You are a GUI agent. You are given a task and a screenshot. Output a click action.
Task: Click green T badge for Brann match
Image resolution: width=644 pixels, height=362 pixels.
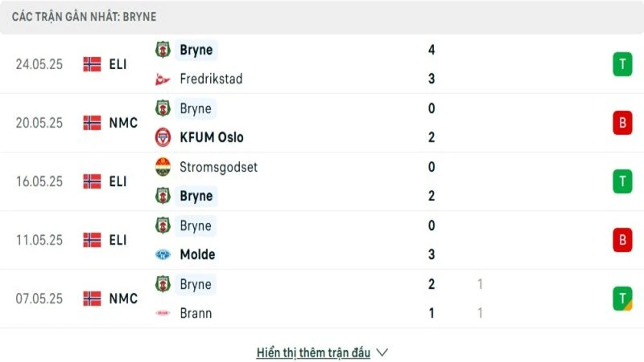tap(621, 298)
